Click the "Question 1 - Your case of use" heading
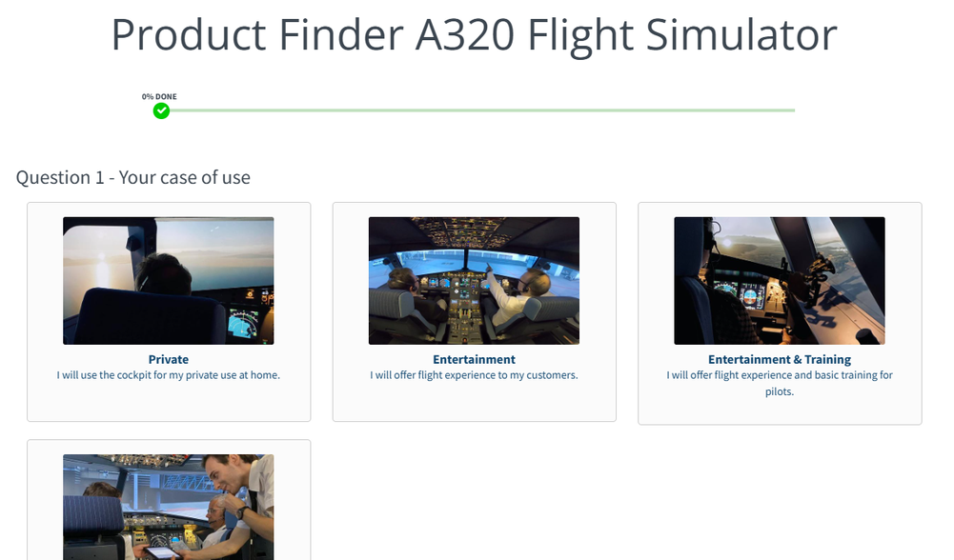This screenshot has height=560, width=954. [133, 177]
